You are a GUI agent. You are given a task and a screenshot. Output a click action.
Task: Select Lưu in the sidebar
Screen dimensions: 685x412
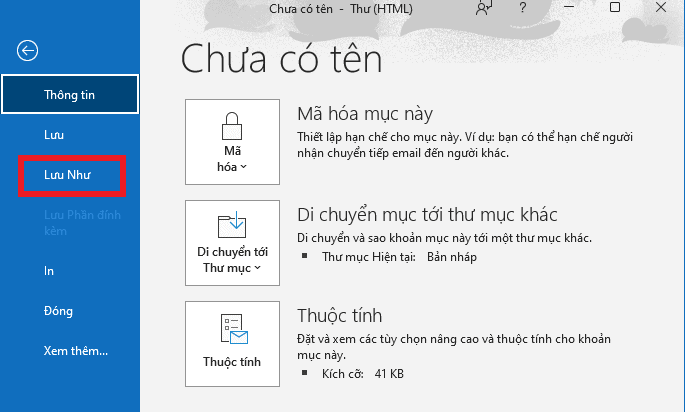(x=54, y=135)
